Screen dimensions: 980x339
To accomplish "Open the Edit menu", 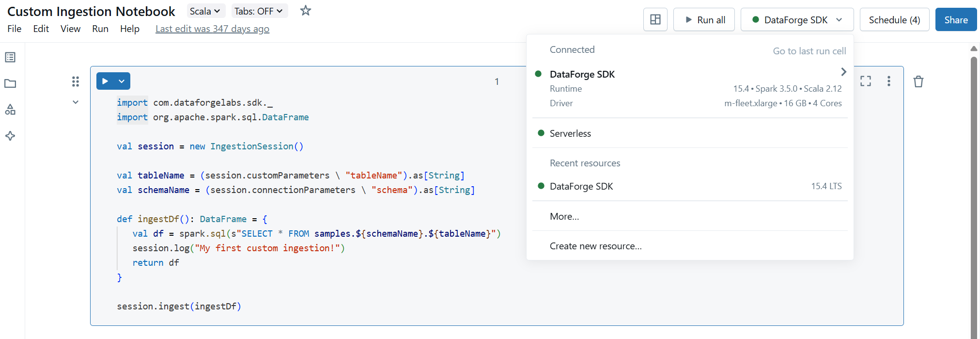I will click(41, 29).
